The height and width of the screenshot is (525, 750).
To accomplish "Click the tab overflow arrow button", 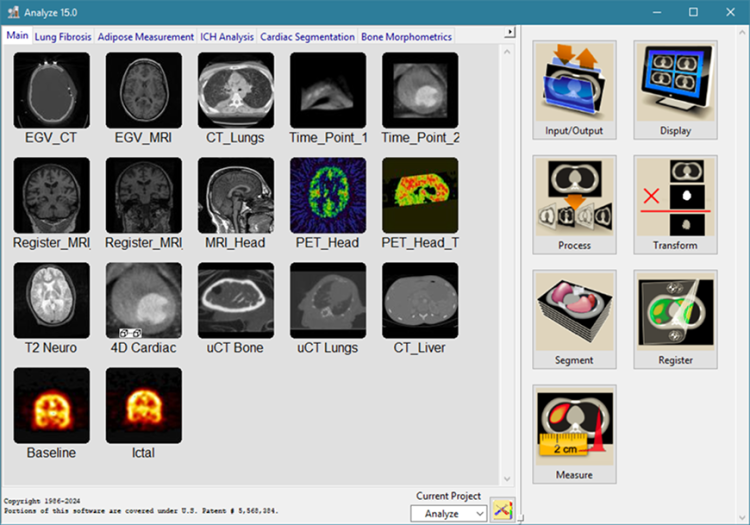I will pos(510,33).
